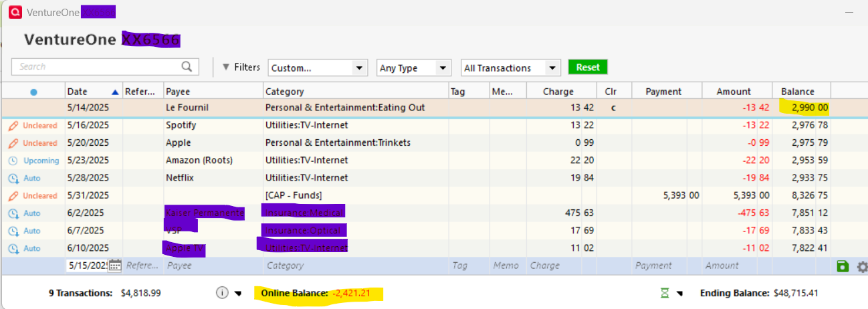Click Personal & Entertainment:Trinkets category cell

(356, 142)
